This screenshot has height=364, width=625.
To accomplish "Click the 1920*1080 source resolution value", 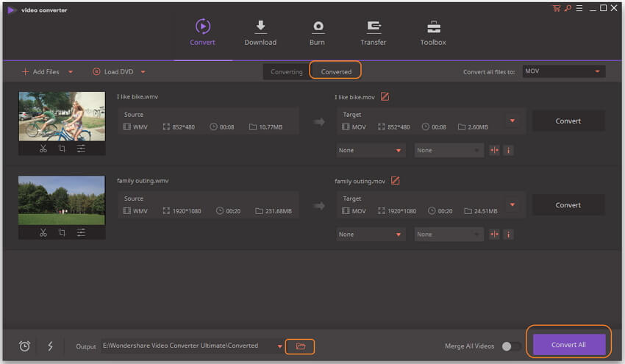I will 187,211.
